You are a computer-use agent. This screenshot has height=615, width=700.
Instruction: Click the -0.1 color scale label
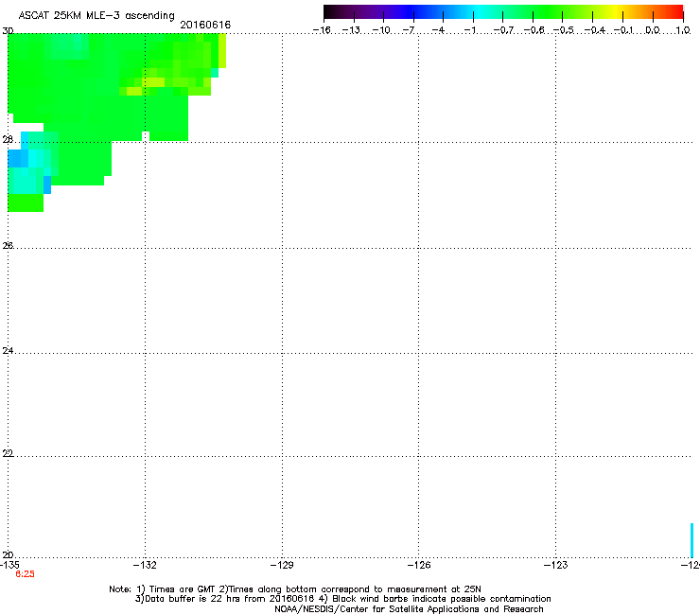pyautogui.click(x=624, y=30)
